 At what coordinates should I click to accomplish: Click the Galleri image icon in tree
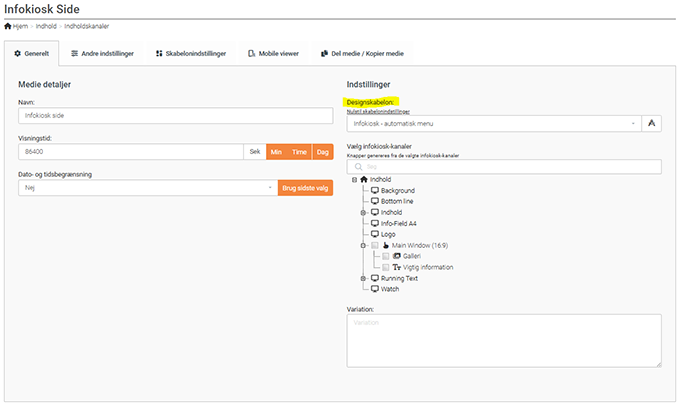pyautogui.click(x=397, y=256)
